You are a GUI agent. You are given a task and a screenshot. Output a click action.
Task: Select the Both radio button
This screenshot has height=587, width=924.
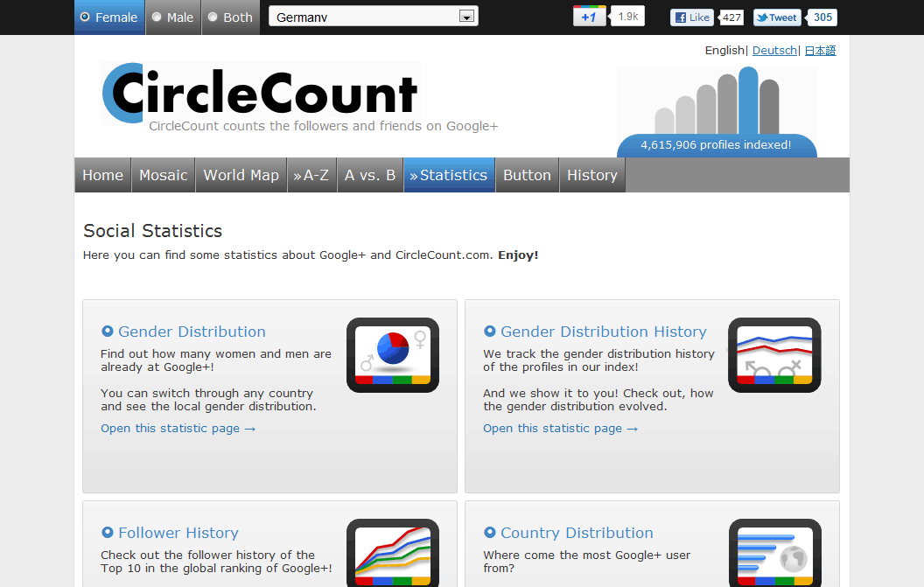point(213,17)
